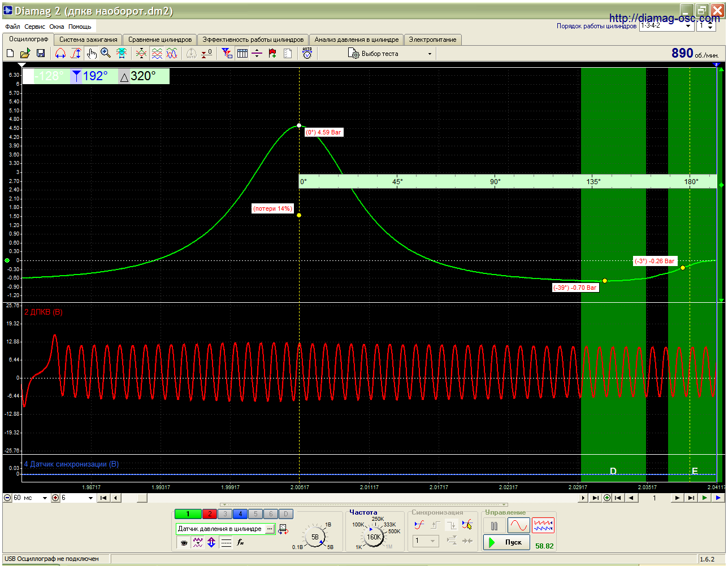Click the ellipsis button beside sensor name field
This screenshot has height=566, width=728.
[x=270, y=529]
